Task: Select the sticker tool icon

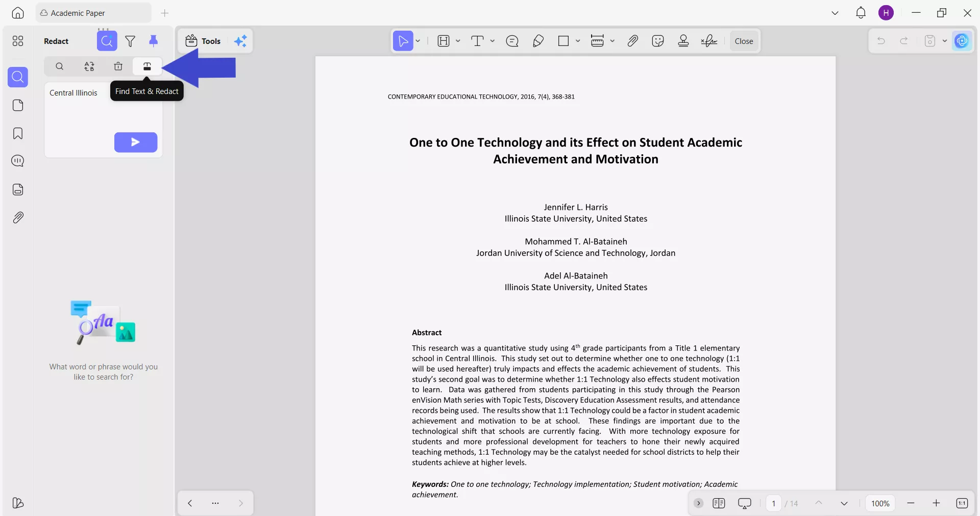Action: (658, 41)
